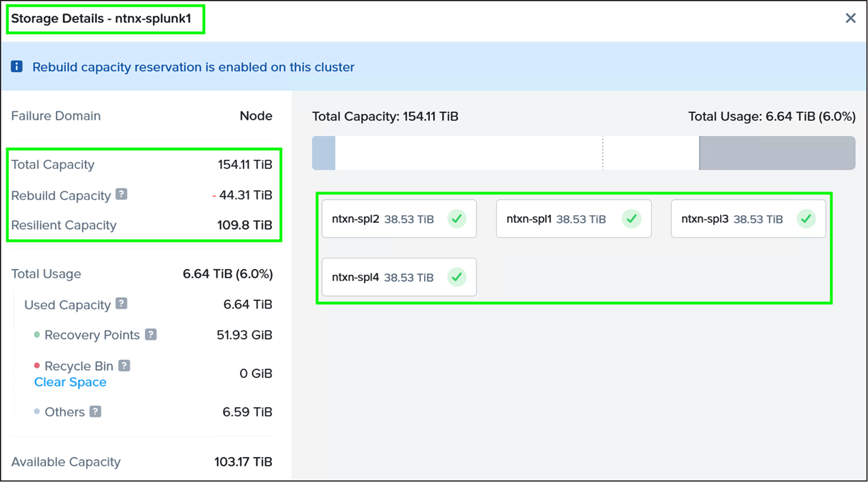Image resolution: width=868 pixels, height=482 pixels.
Task: Open the Rebuild Capacity help tooltip
Action: pos(122,194)
